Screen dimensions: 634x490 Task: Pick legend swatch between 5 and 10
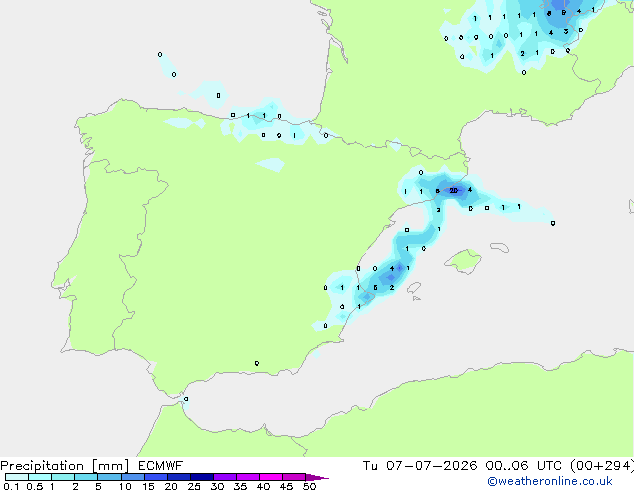pyautogui.click(x=109, y=477)
